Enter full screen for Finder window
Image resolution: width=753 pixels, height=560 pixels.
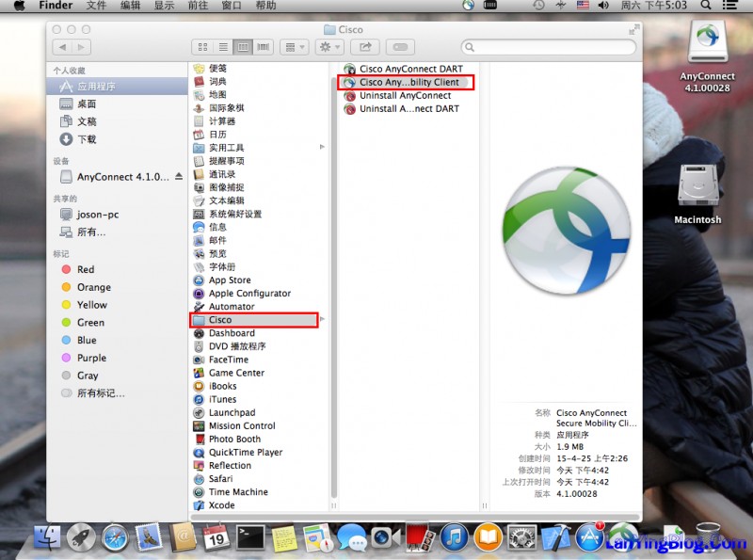tap(633, 29)
